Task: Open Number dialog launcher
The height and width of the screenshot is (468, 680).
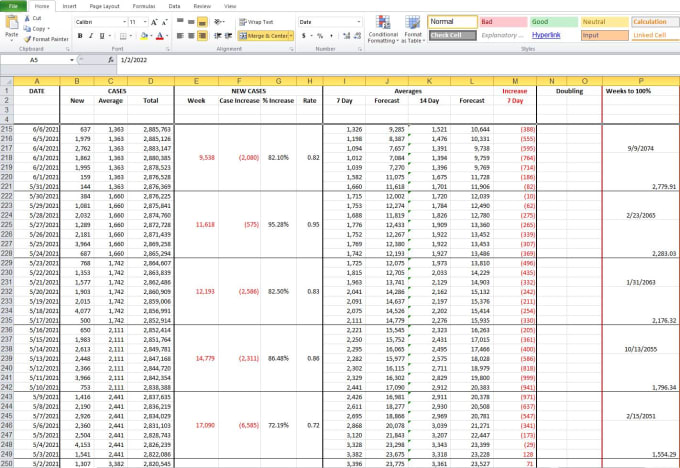Action: [360, 49]
